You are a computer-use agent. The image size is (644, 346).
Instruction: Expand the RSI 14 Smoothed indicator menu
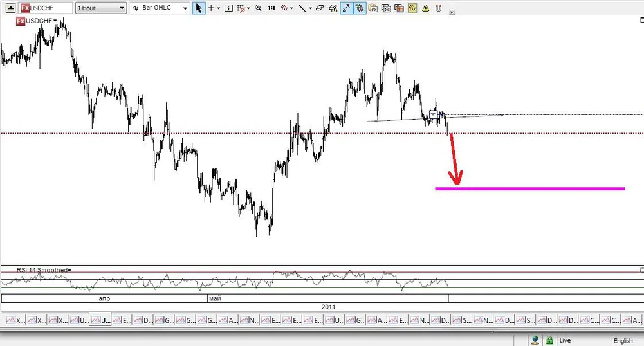pos(69,270)
